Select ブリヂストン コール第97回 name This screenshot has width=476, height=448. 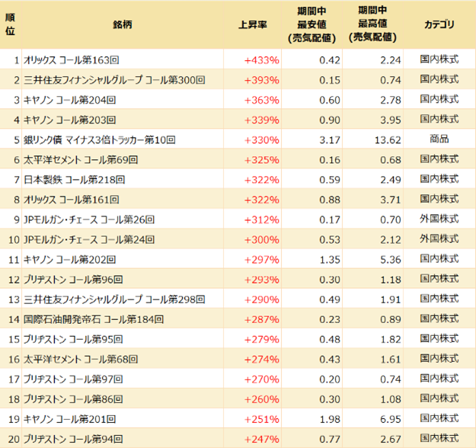tap(73, 379)
